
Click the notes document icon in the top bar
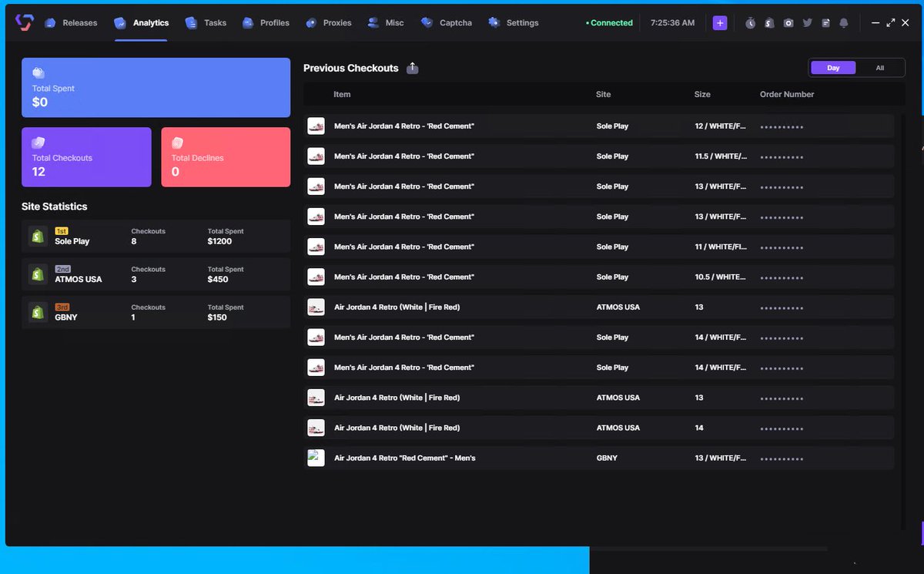coord(825,23)
